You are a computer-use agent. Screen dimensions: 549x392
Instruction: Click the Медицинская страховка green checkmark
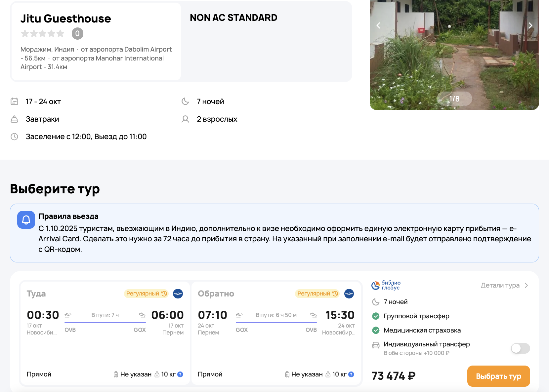[376, 330]
